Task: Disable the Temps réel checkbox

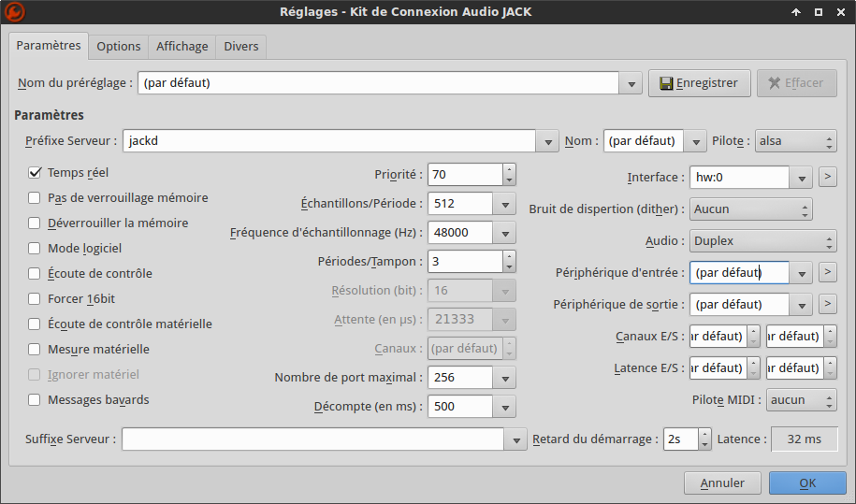Action: [35, 173]
